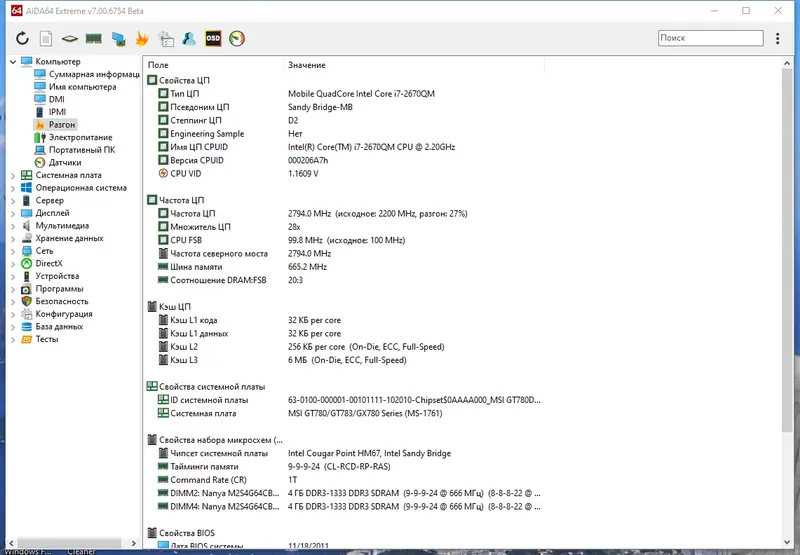Screen dimensions: 800x555
Task: Select the CPU FSB row
Action: [345, 240]
